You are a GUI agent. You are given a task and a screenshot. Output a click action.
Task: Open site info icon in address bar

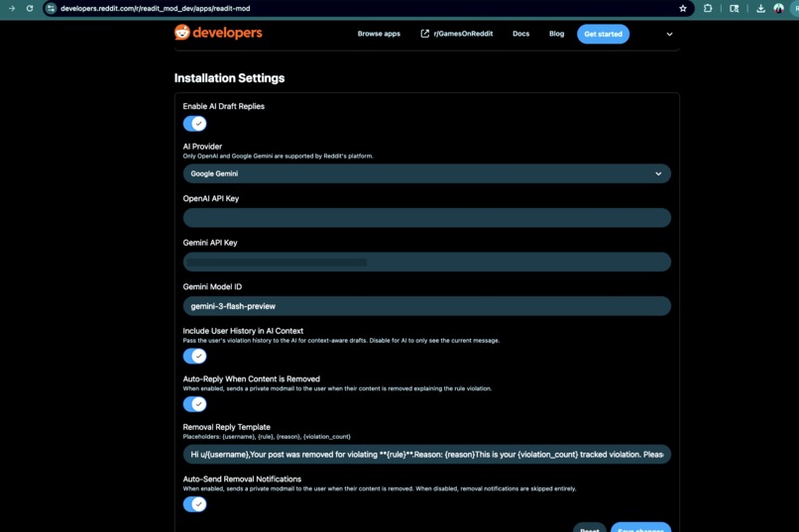(x=51, y=8)
